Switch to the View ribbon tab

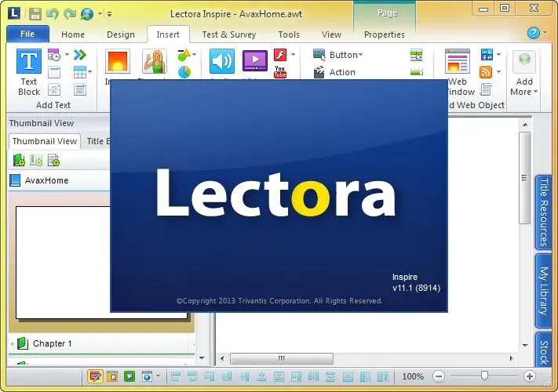pyautogui.click(x=331, y=34)
